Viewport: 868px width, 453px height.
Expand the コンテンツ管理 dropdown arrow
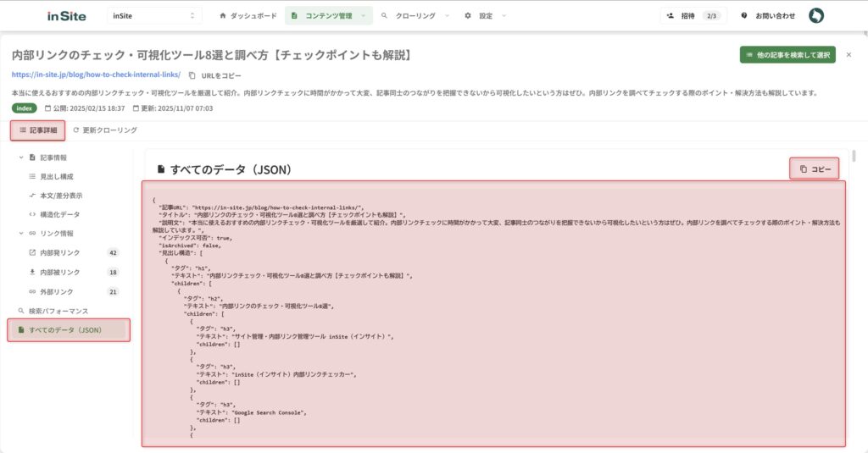click(x=363, y=16)
